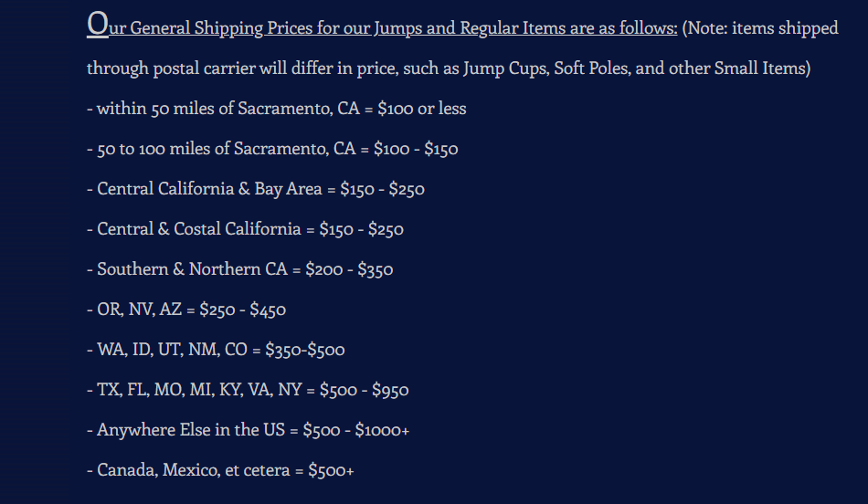The image size is (868, 504).
Task: Click the large letter O drop cap
Action: 98,24
